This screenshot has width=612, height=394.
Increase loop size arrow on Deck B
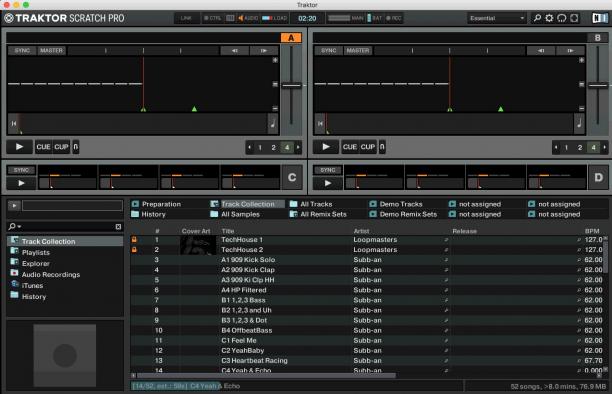(605, 147)
